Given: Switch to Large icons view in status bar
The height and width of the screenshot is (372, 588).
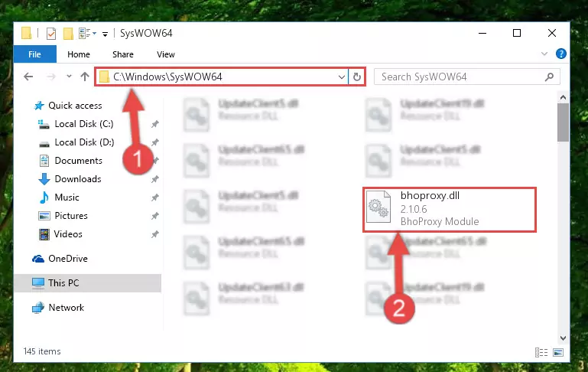Looking at the screenshot, I should (558, 352).
